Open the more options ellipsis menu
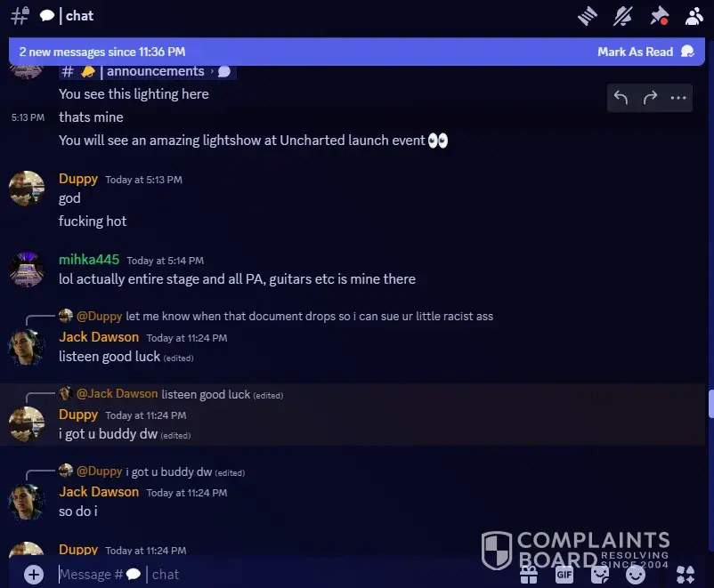Screen dimensions: 714x588 pos(678,97)
